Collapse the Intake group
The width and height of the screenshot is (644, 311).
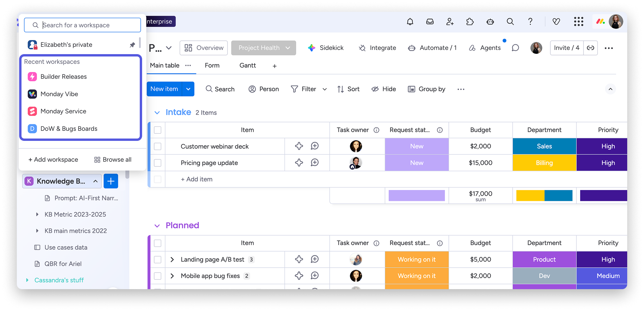pyautogui.click(x=157, y=113)
